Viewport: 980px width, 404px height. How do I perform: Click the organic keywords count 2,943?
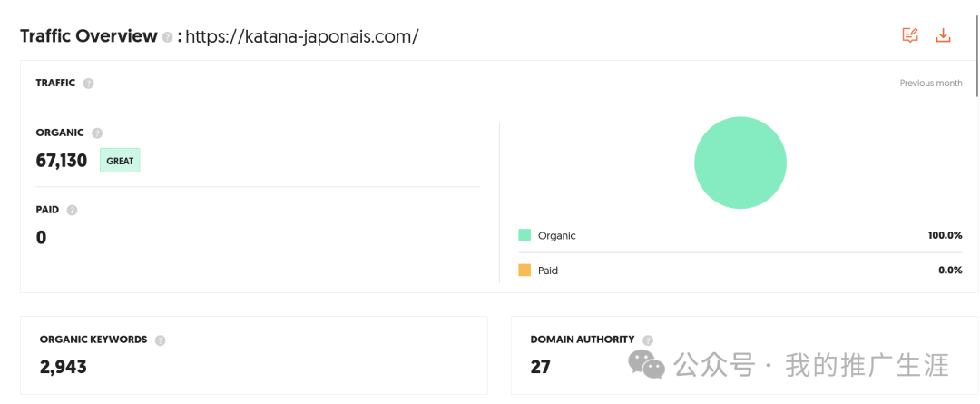64,367
